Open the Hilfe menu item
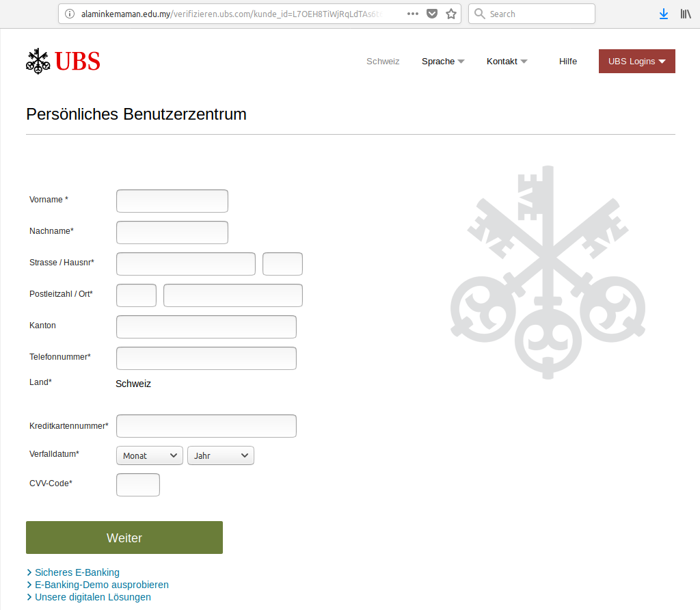This screenshot has height=610, width=700. tap(568, 61)
